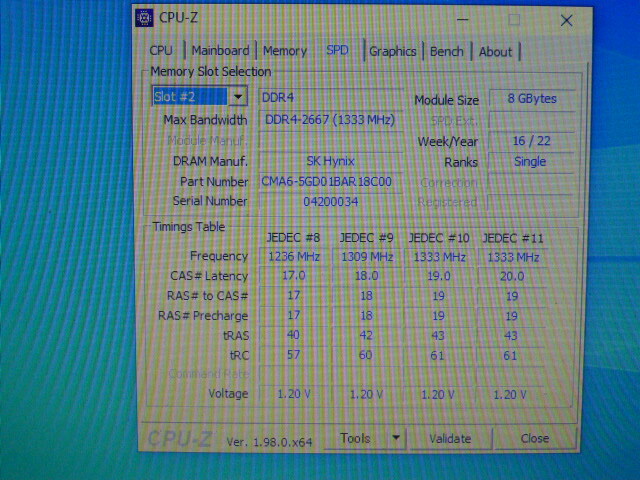
Task: Click the Week/Year label
Action: point(447,142)
